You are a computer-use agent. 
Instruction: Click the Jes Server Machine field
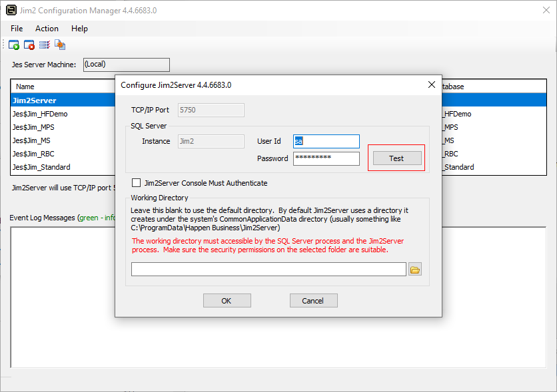[127, 65]
